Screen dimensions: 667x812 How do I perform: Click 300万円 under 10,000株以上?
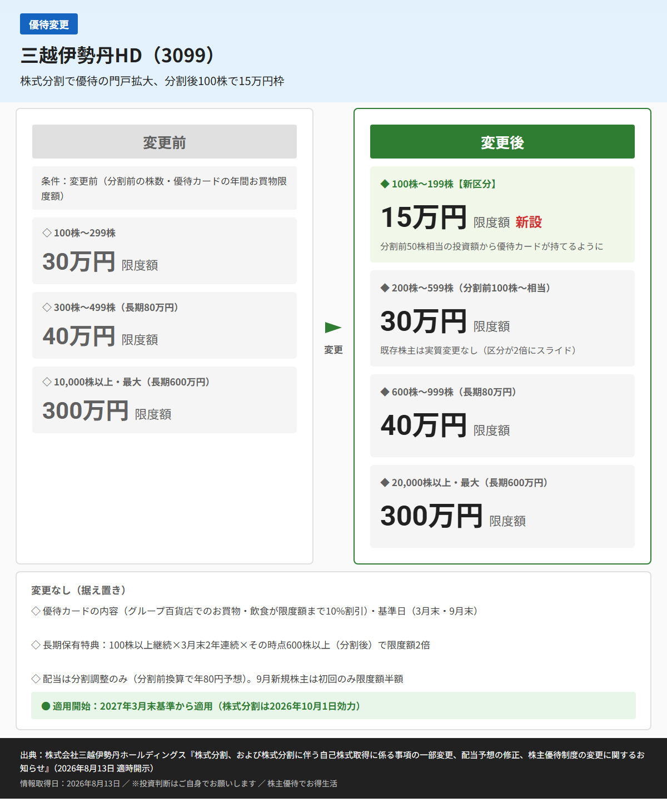click(x=86, y=411)
